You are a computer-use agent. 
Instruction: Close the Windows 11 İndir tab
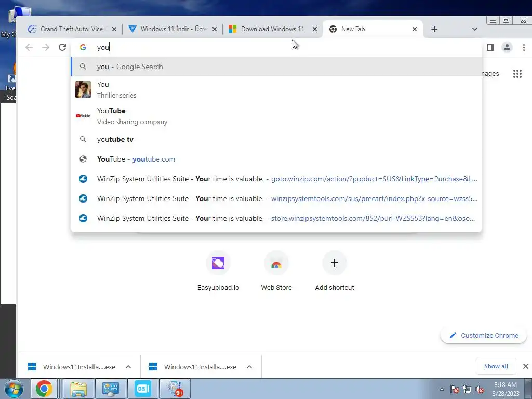[x=215, y=29]
